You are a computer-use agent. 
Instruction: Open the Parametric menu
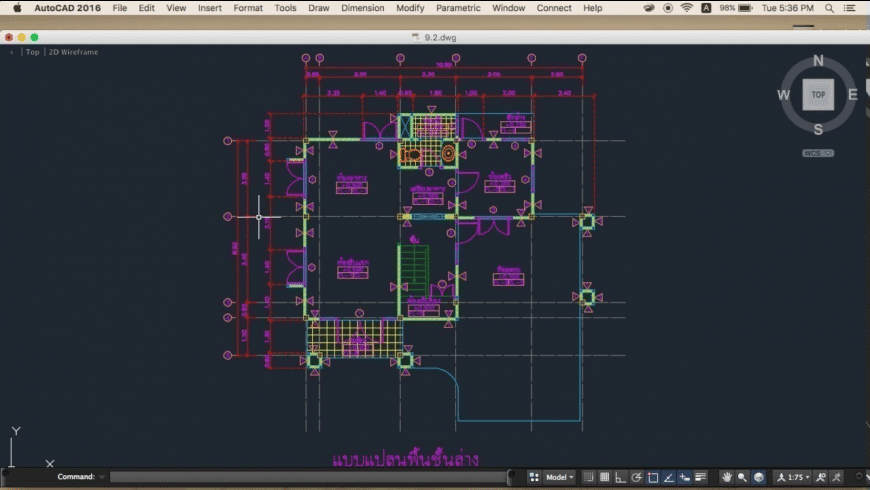458,8
